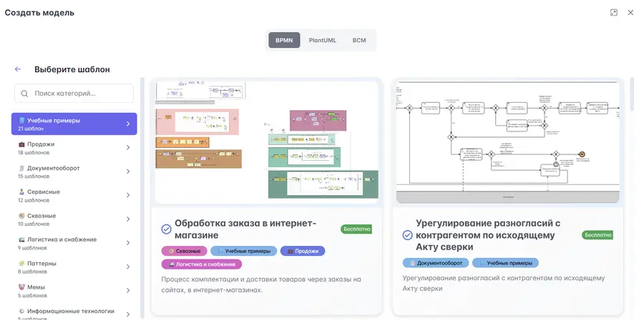Click the back arrow beside Выберите шаблон

[x=18, y=69]
